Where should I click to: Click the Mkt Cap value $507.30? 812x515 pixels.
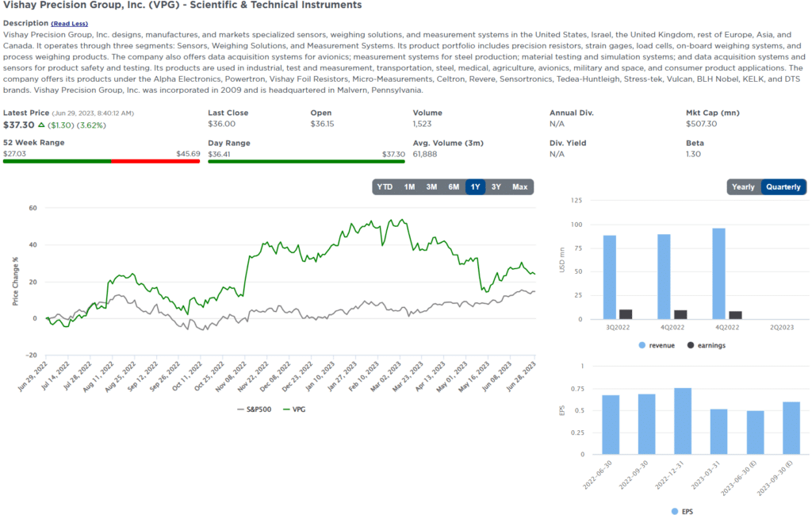click(703, 124)
